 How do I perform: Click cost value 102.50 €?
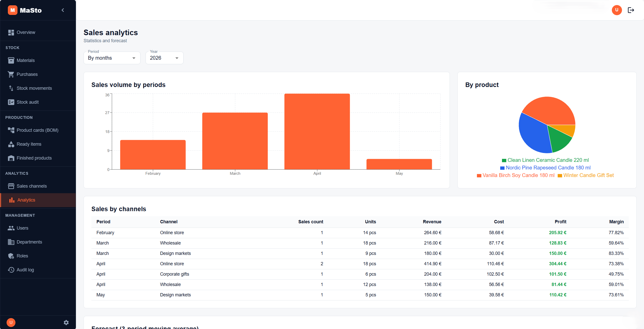[x=495, y=274]
